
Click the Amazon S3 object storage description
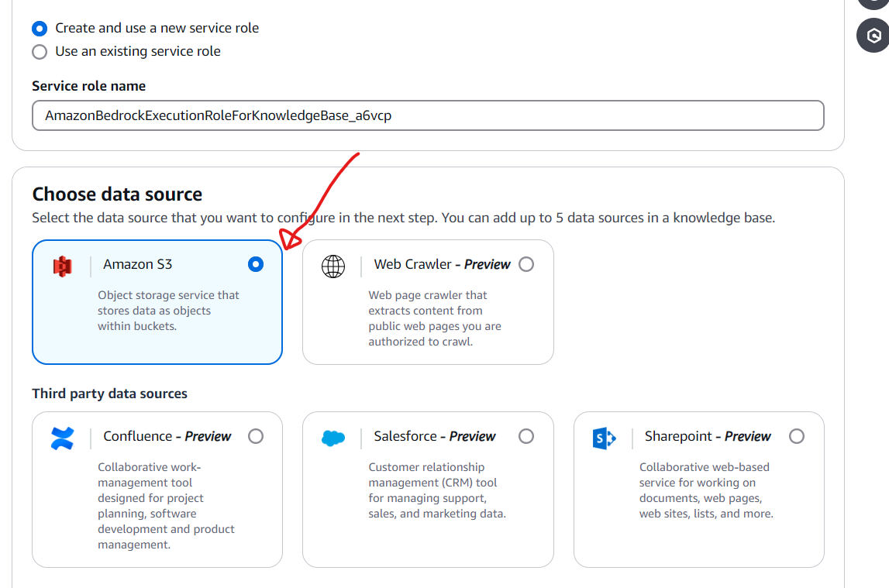tap(168, 311)
